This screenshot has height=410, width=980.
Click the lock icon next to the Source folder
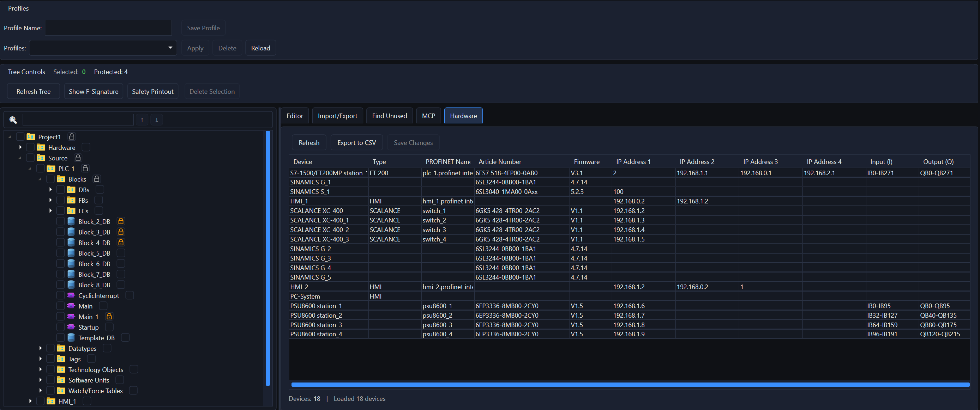[78, 157]
